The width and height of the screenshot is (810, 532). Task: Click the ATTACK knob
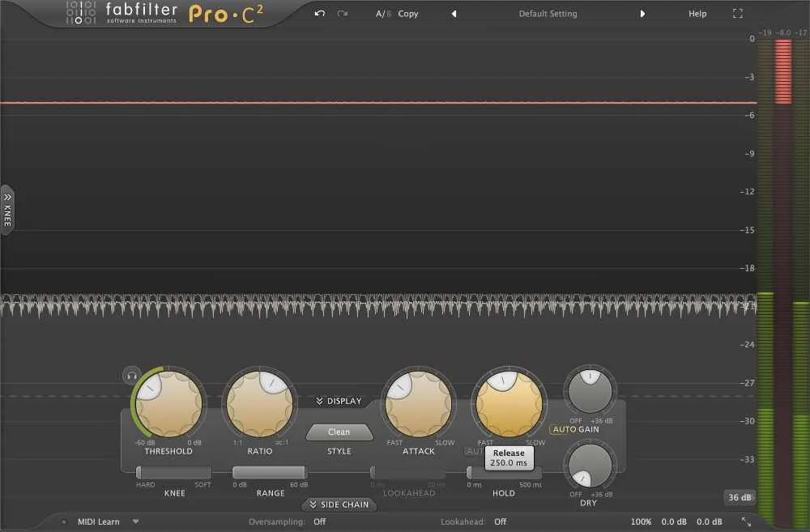tap(419, 404)
